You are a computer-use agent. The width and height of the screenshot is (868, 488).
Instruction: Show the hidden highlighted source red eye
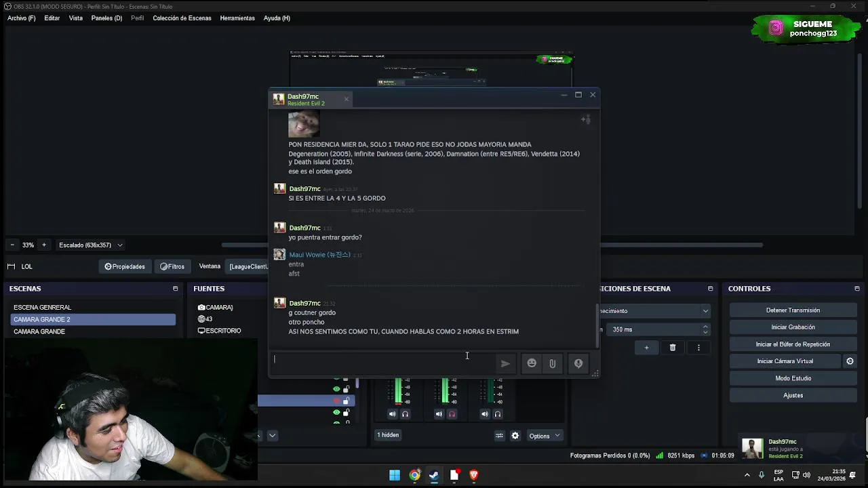click(x=336, y=401)
